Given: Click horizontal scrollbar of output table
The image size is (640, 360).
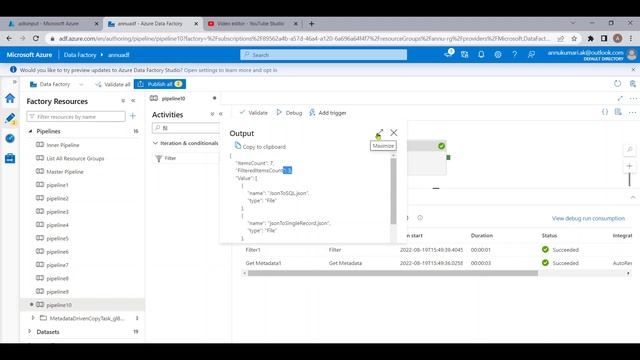Looking at the screenshot, I should pyautogui.click(x=393, y=273).
